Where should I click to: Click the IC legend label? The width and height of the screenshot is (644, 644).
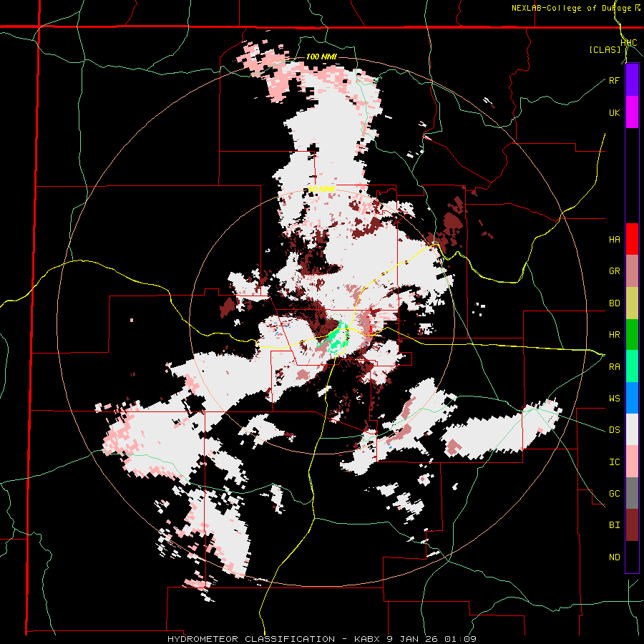pyautogui.click(x=614, y=462)
